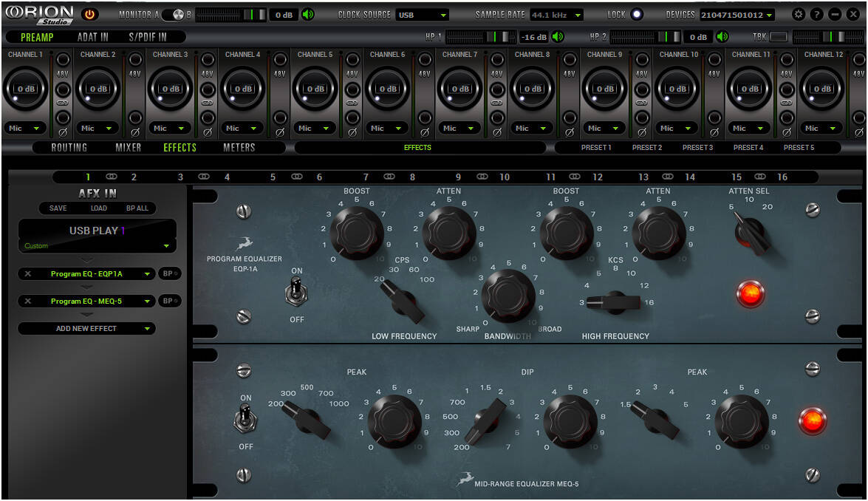The image size is (868, 501).
Task: Link effect channels 15 and 16
Action: (760, 177)
